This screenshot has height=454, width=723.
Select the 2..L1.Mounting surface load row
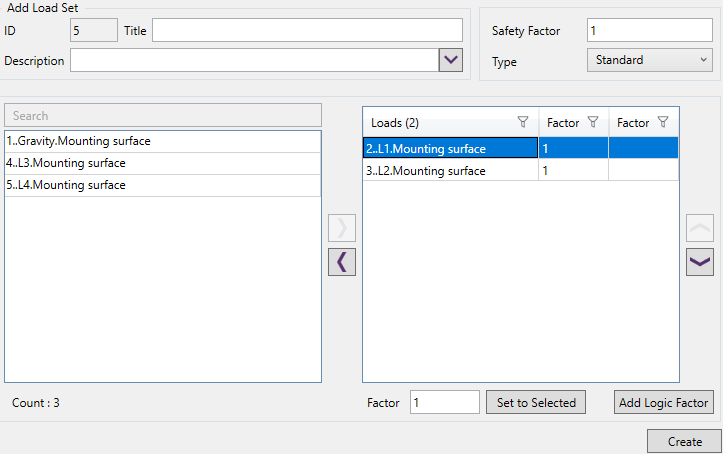click(x=450, y=149)
